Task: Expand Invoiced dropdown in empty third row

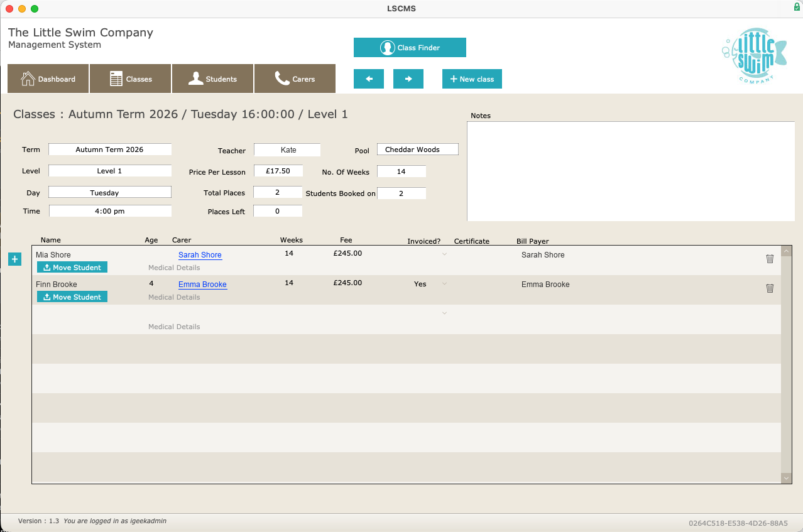Action: (x=445, y=313)
